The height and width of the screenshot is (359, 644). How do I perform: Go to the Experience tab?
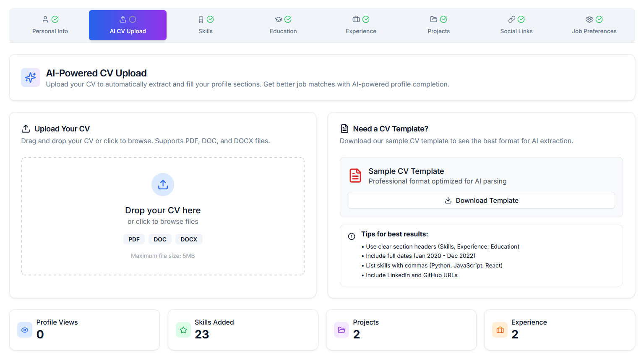point(361,25)
